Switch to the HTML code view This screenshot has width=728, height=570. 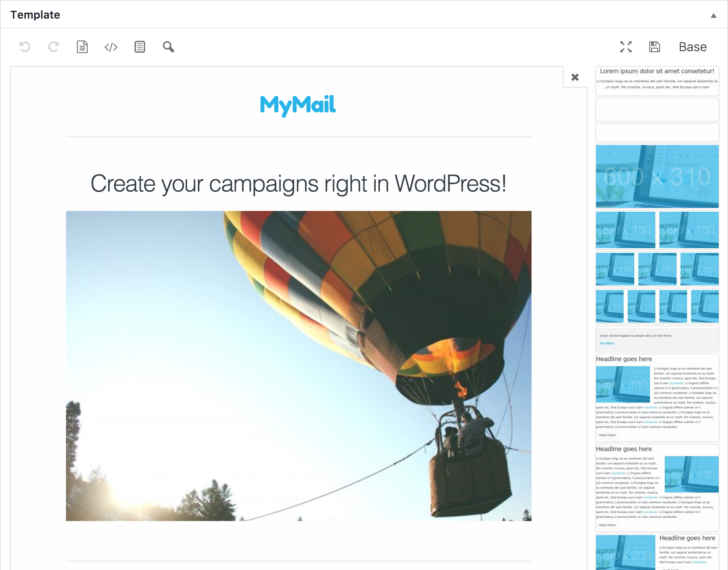point(111,47)
